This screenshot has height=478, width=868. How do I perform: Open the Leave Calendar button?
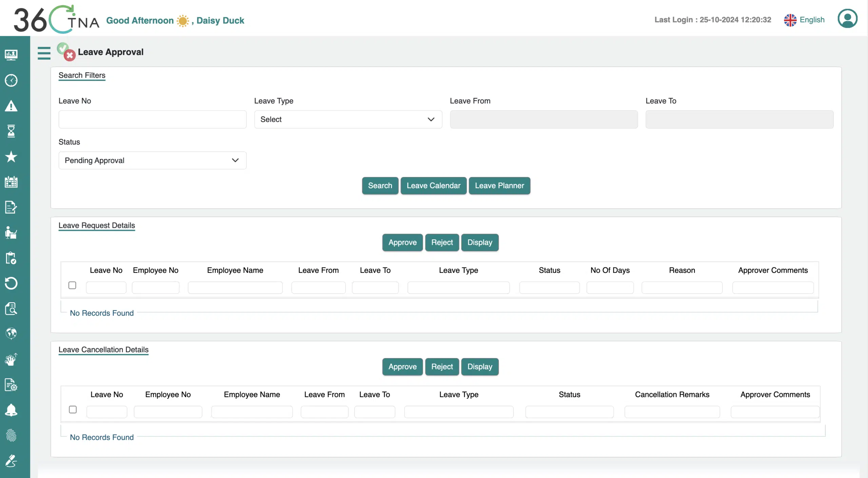click(433, 186)
